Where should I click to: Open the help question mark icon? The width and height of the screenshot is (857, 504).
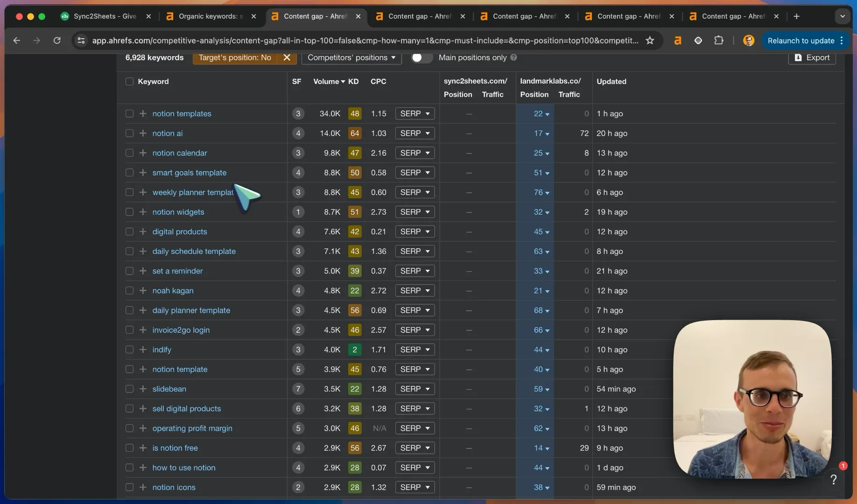834,479
